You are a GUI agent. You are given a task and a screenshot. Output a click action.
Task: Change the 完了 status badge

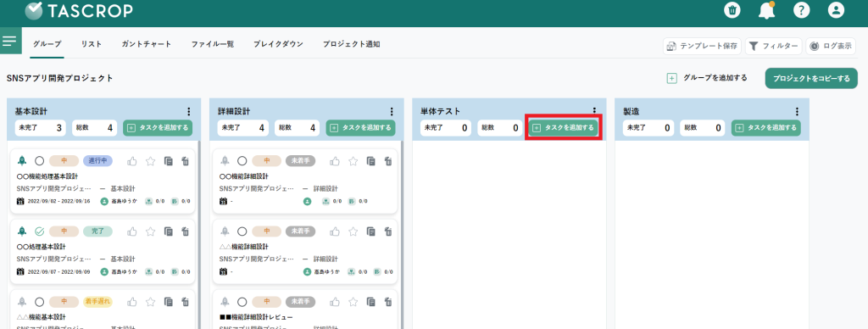(x=98, y=231)
